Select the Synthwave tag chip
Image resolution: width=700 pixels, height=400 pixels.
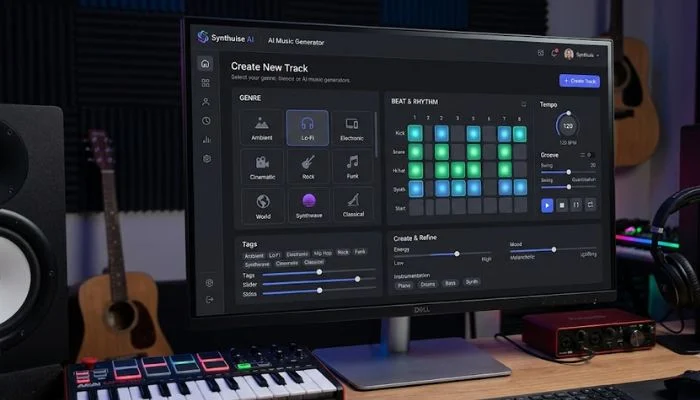[257, 264]
